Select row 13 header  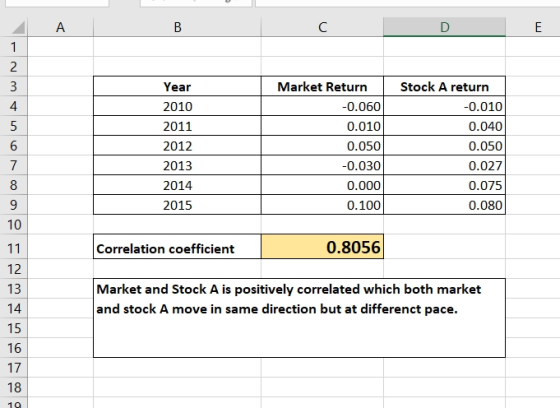(14, 288)
